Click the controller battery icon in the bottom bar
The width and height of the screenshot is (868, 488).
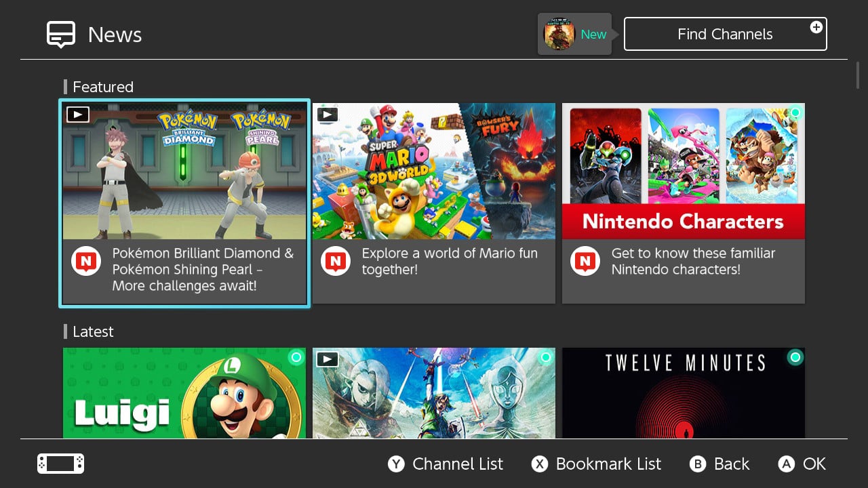click(x=60, y=464)
